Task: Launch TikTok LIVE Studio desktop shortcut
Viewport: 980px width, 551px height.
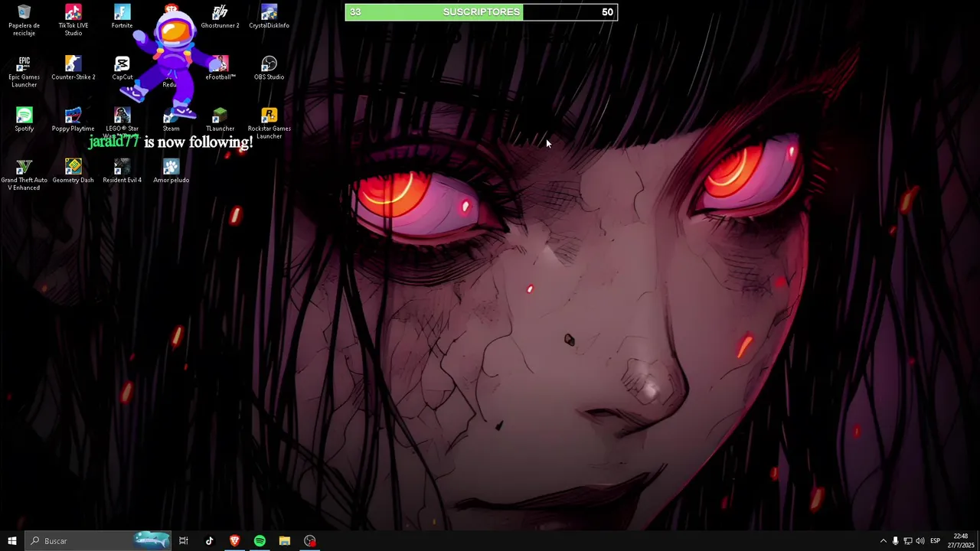Action: (x=73, y=20)
